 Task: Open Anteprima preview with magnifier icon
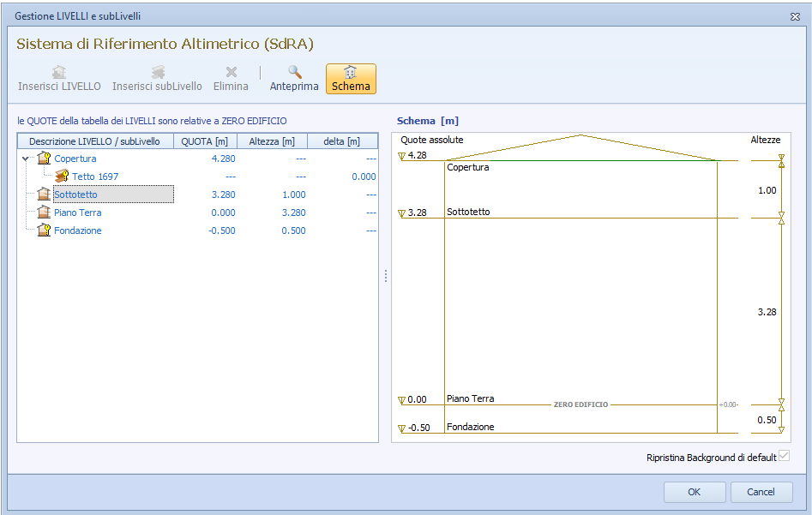(294, 73)
